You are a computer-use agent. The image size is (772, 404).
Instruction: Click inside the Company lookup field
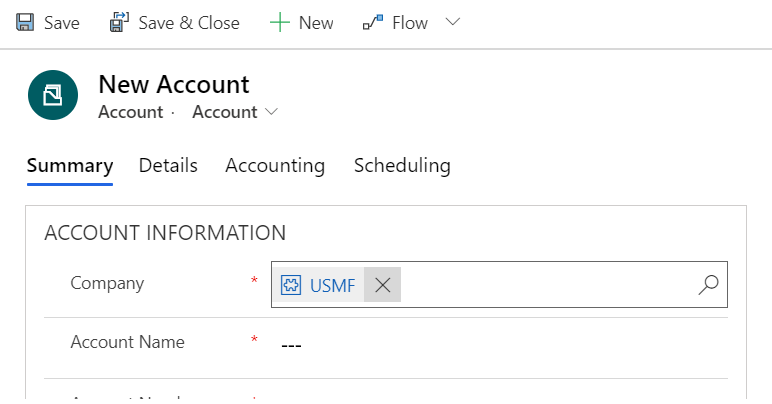click(x=499, y=284)
